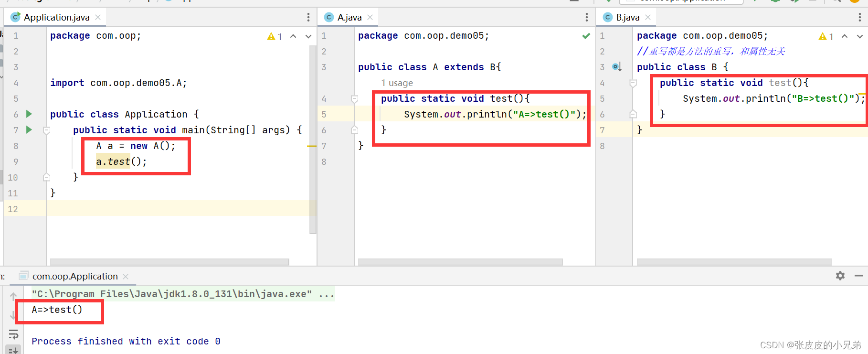Click 'package com.oop.demo05;' in A.java

pyautogui.click(x=423, y=36)
